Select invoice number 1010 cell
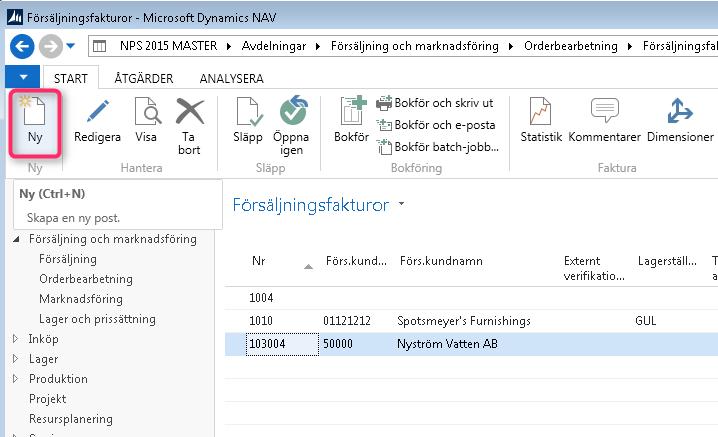718x437 pixels. point(261,321)
